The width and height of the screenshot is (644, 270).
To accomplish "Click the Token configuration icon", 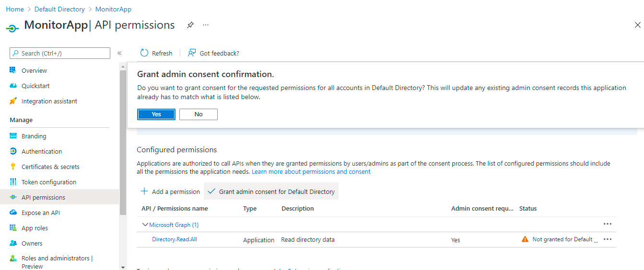I will tap(13, 182).
